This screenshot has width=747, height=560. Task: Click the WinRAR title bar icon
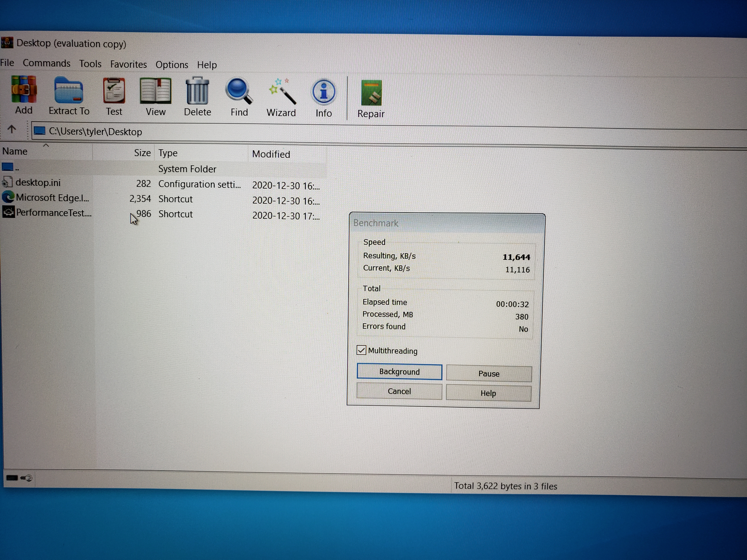click(x=7, y=43)
